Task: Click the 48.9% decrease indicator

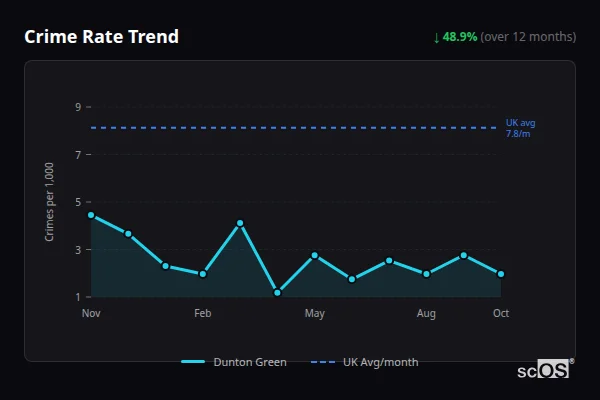Action: (455, 37)
